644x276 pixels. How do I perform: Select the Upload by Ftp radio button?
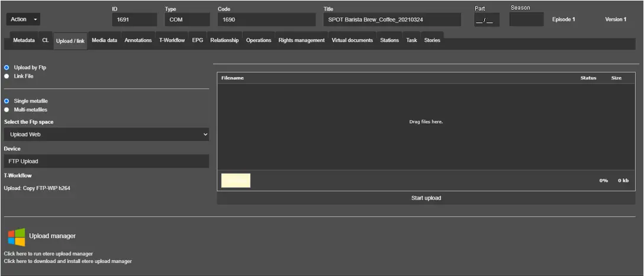(7, 68)
